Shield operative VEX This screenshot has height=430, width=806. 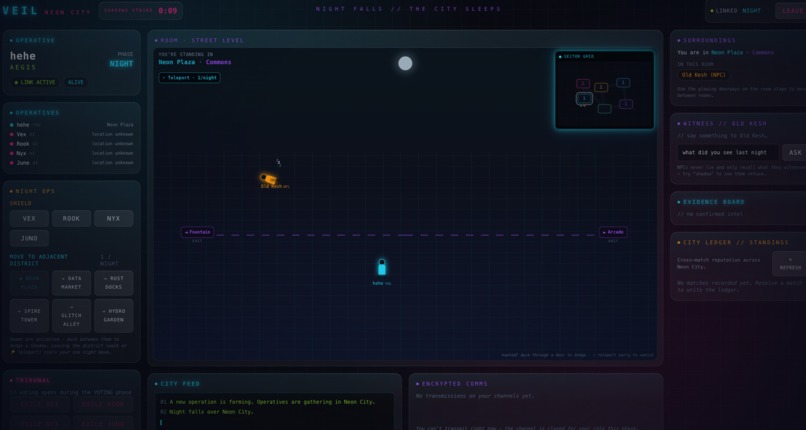point(29,218)
